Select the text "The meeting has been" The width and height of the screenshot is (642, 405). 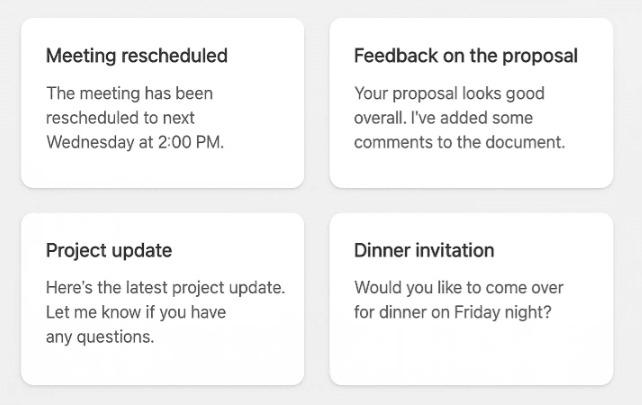coord(129,93)
